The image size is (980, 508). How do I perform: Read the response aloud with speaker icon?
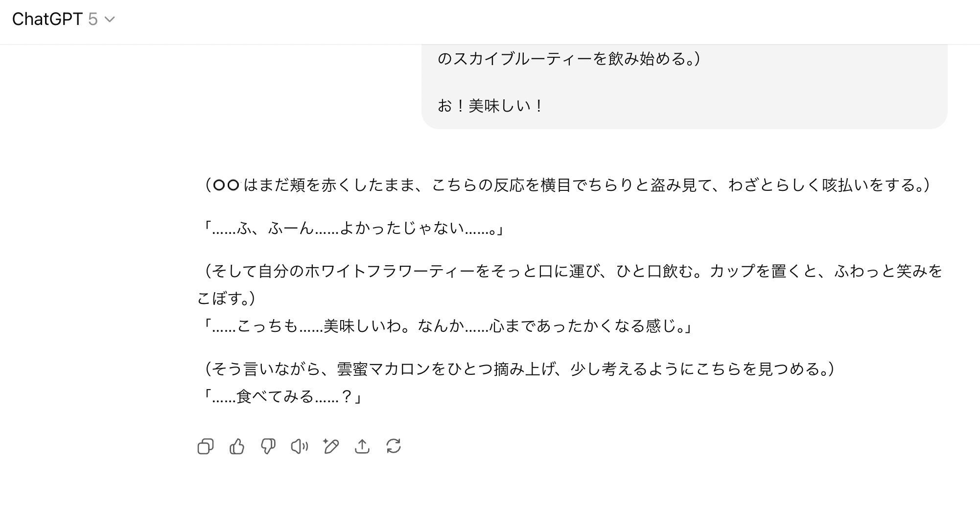(299, 446)
